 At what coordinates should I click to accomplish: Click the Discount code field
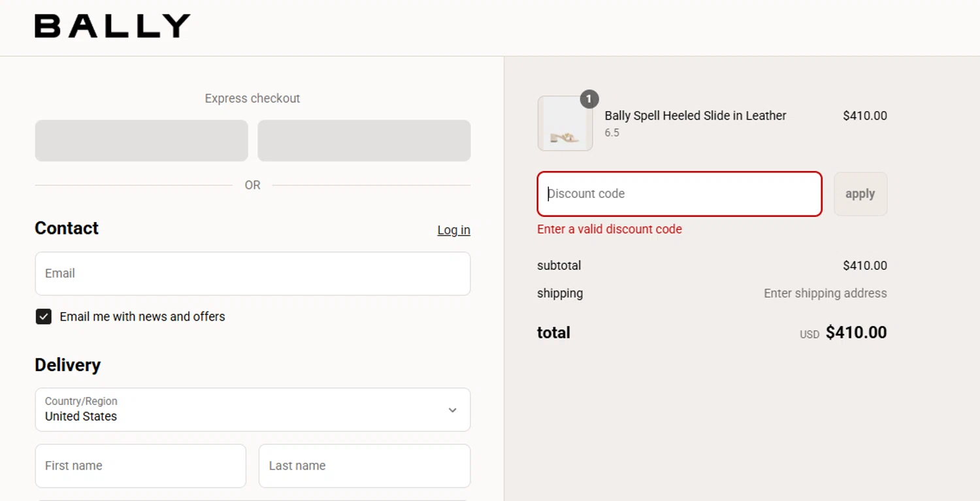[x=679, y=194]
